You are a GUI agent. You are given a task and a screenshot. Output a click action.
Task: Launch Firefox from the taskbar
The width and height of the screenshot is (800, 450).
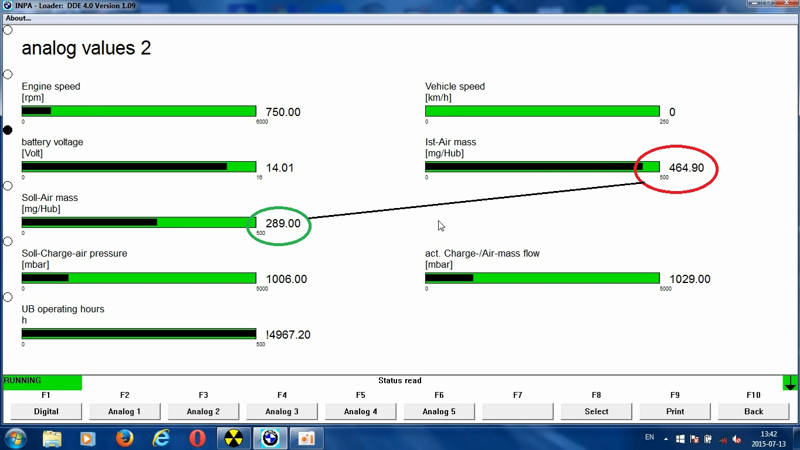125,438
